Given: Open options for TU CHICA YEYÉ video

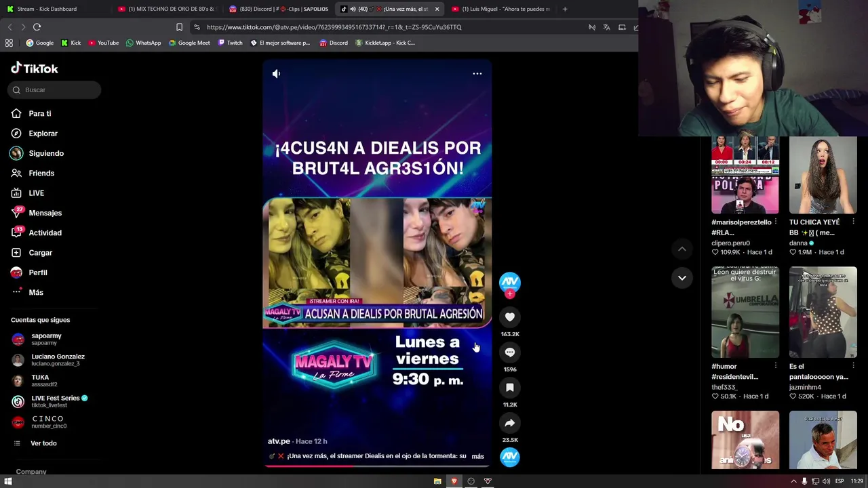Looking at the screenshot, I should (853, 222).
